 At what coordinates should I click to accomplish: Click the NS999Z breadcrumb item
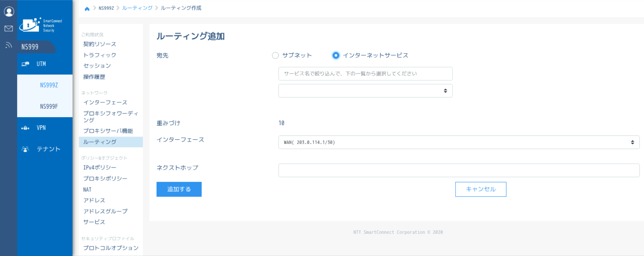click(106, 8)
